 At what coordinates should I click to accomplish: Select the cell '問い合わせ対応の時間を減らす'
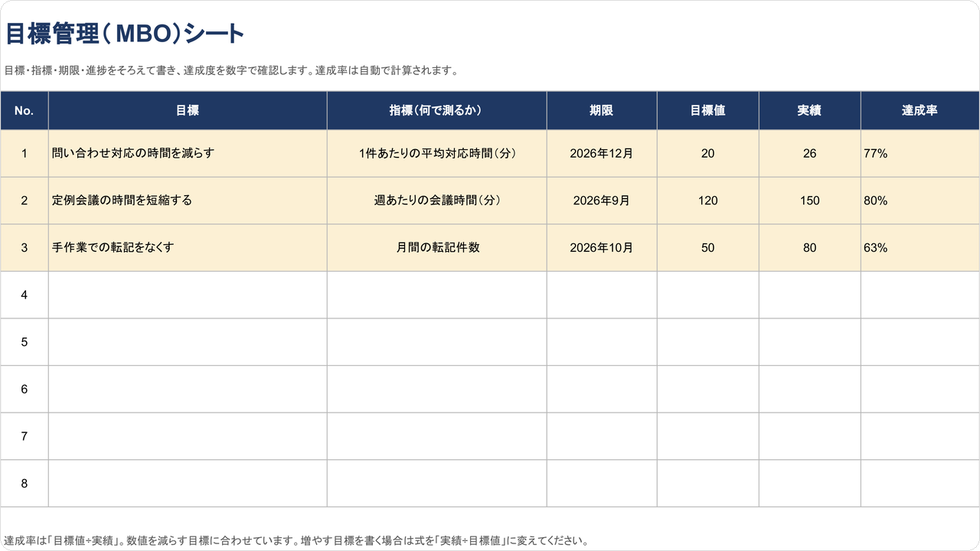(188, 153)
